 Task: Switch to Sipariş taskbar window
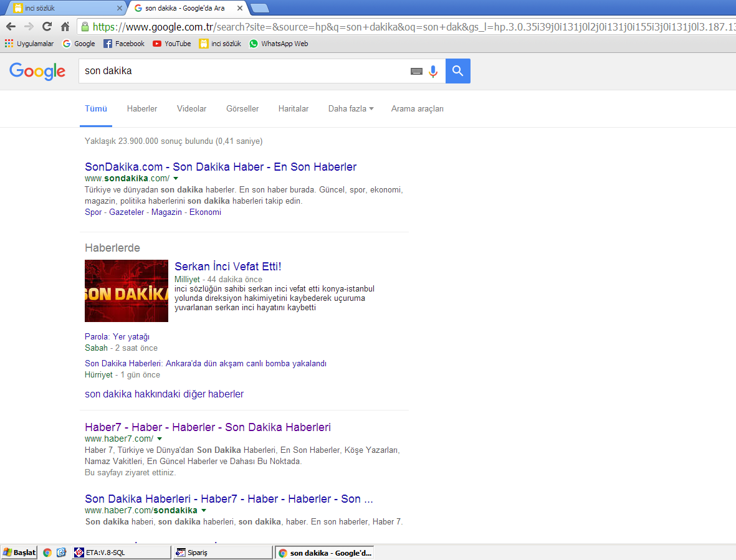point(222,553)
